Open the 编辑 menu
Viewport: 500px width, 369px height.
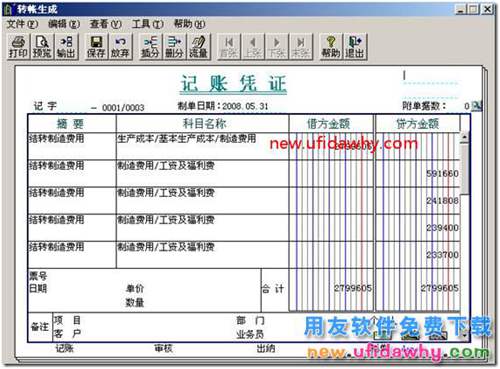click(64, 24)
